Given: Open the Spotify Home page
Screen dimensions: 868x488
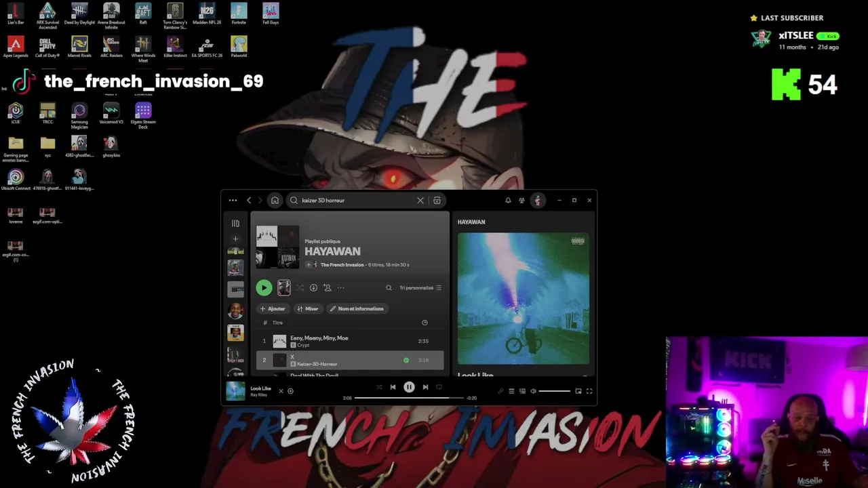Looking at the screenshot, I should tap(275, 201).
